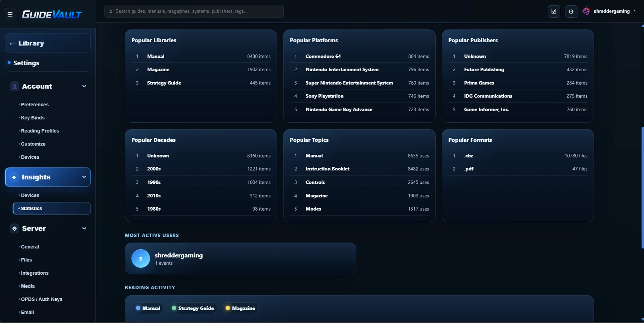Screen dimensions: 644x323
Task: Toggle the Strategy Guide legend series
Action: [193, 308]
